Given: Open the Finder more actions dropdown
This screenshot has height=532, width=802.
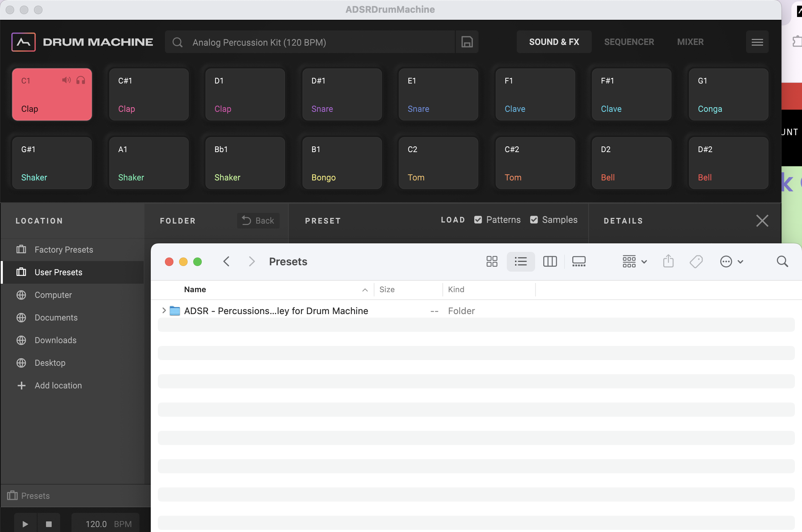Looking at the screenshot, I should pyautogui.click(x=731, y=262).
